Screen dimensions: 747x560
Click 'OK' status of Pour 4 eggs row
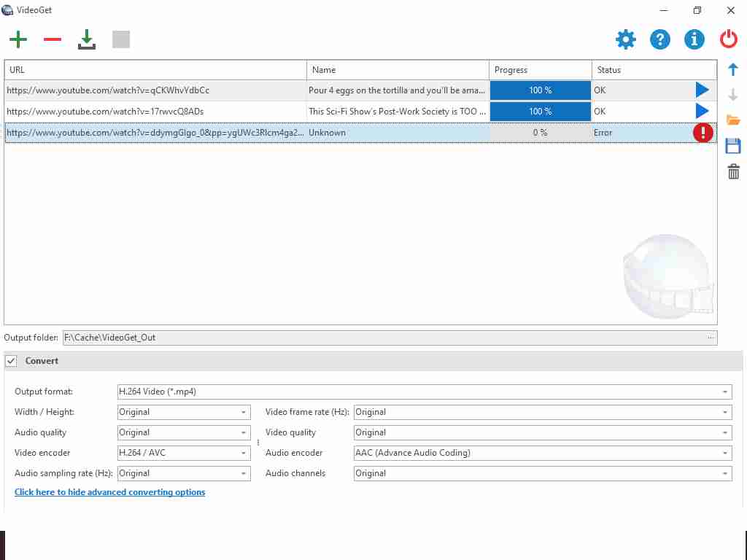click(600, 90)
